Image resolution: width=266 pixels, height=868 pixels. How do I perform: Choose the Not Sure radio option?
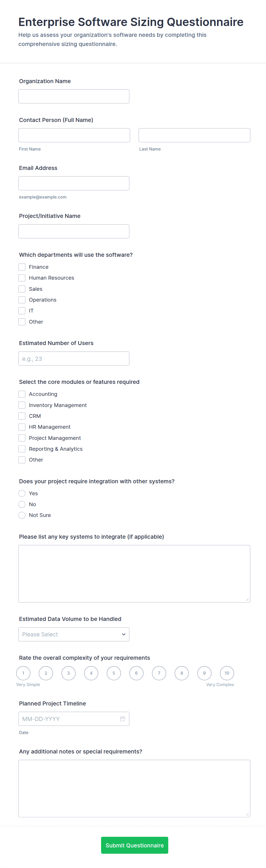[x=22, y=515]
